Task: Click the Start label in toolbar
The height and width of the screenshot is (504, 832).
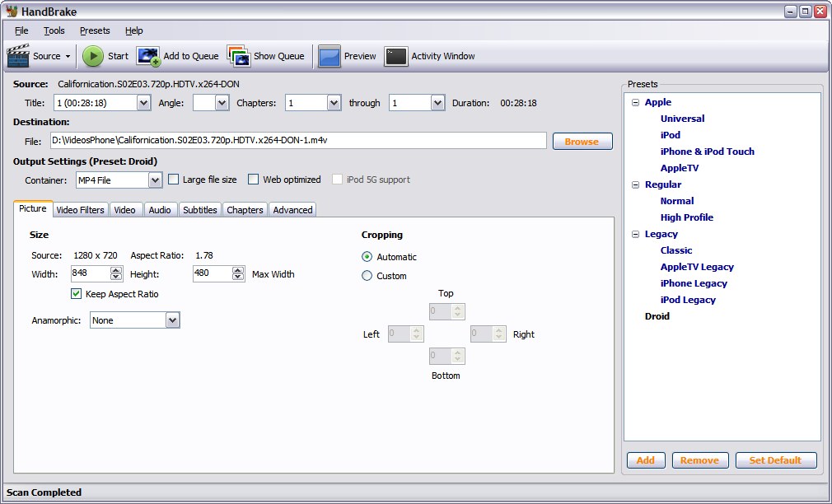Action: click(x=118, y=56)
